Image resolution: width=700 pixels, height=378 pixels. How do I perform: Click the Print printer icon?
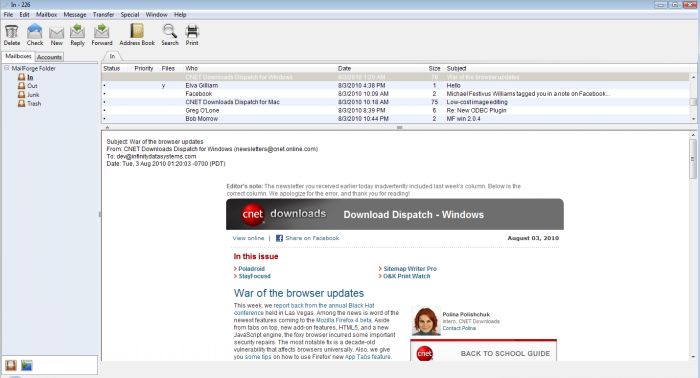coord(192,31)
